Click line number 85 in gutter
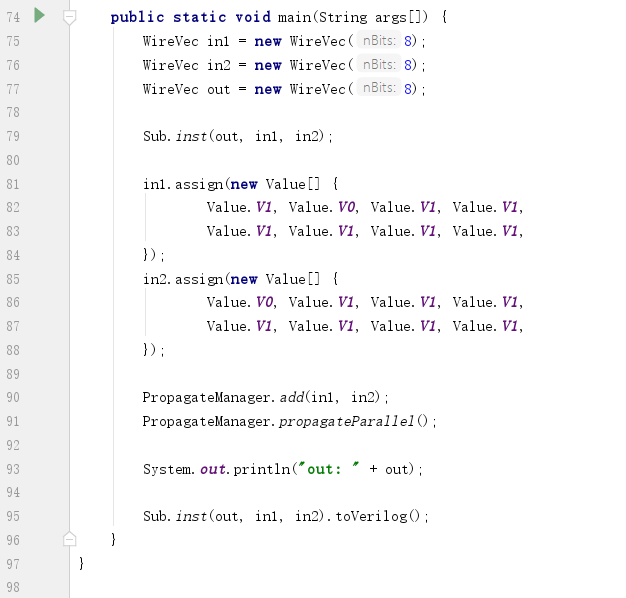 13,279
